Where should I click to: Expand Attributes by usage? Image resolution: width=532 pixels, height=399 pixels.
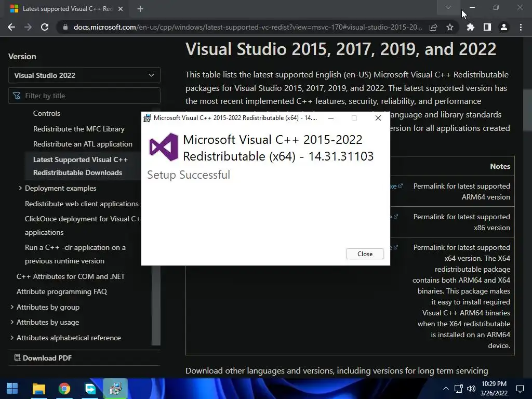coord(12,322)
